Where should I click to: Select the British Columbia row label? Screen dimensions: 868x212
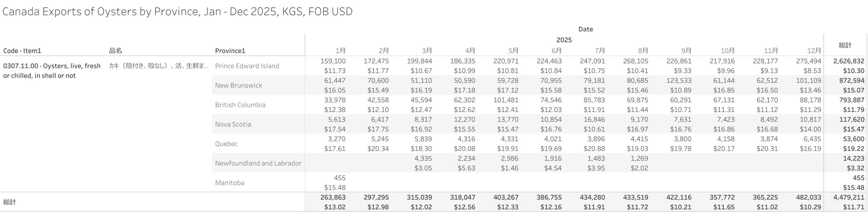240,105
